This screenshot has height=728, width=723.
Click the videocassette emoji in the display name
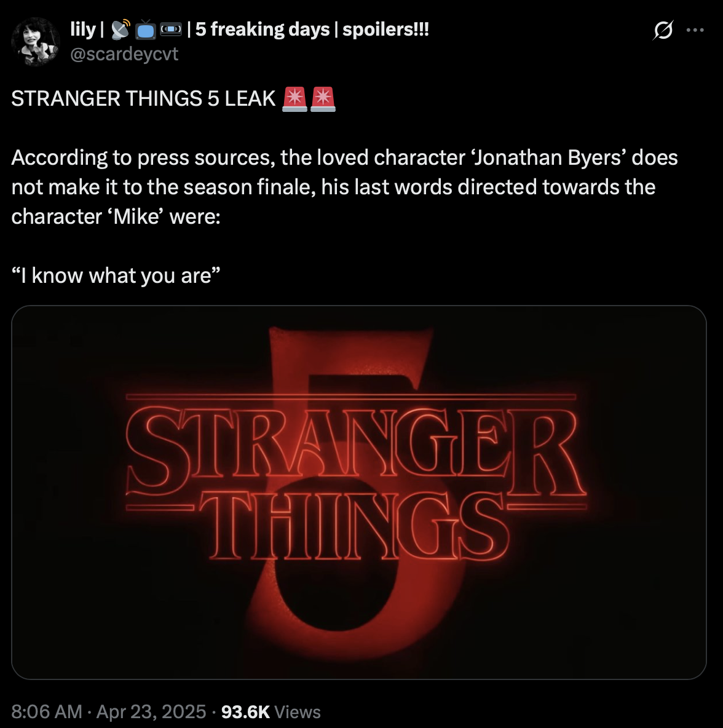(170, 28)
